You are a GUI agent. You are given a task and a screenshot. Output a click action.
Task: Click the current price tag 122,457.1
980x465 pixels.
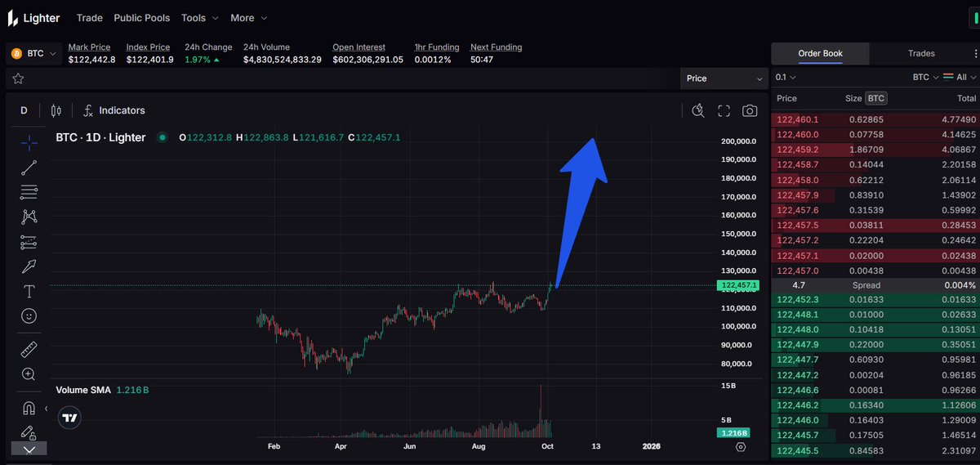coord(737,285)
